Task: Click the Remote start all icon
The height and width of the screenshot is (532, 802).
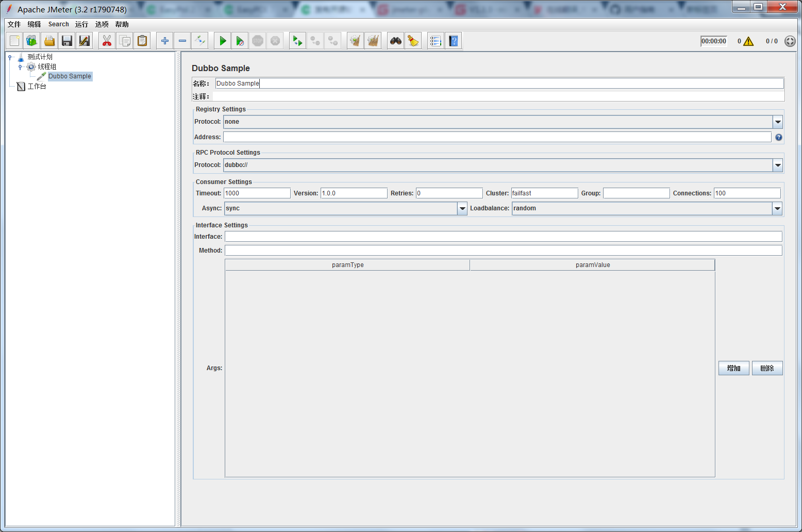Action: click(x=297, y=41)
